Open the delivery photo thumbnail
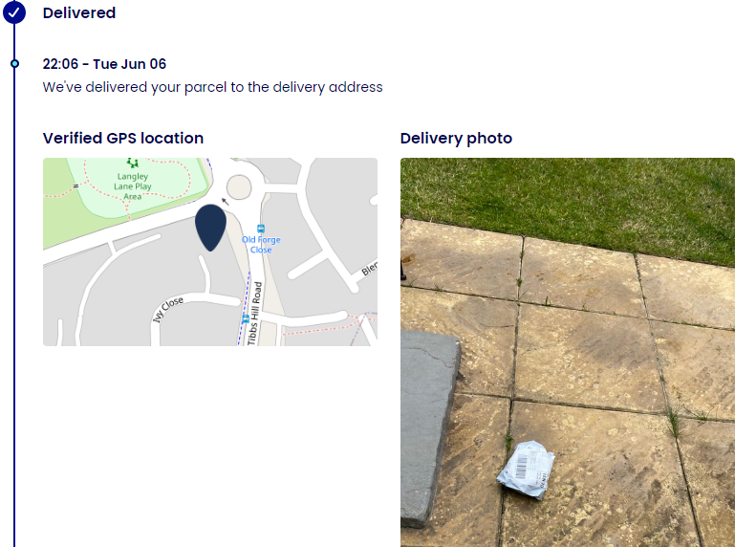 click(x=568, y=352)
